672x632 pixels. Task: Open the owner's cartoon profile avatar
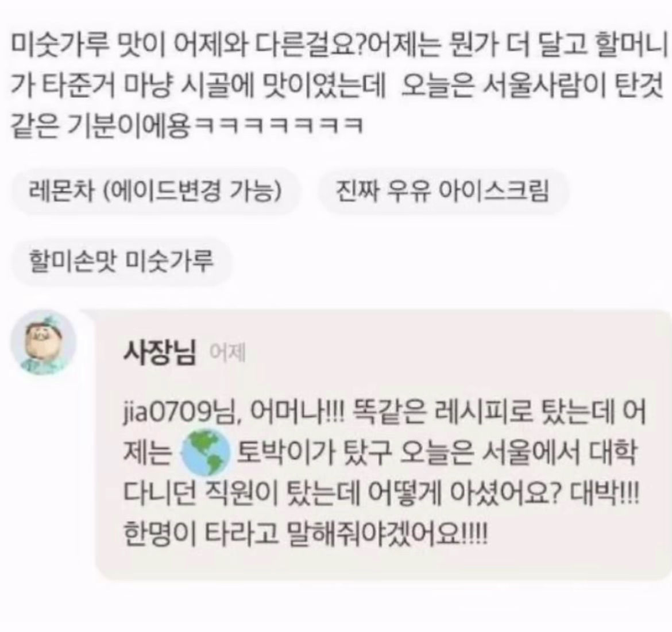tap(43, 343)
